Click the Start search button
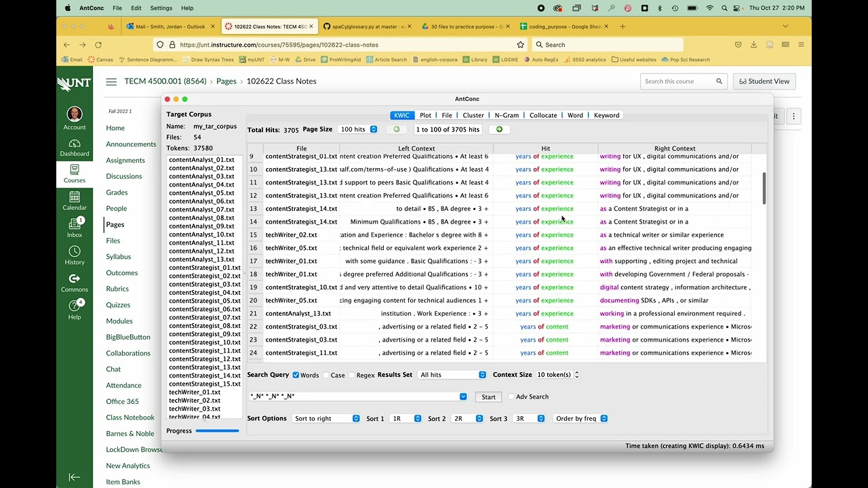 pyautogui.click(x=488, y=397)
